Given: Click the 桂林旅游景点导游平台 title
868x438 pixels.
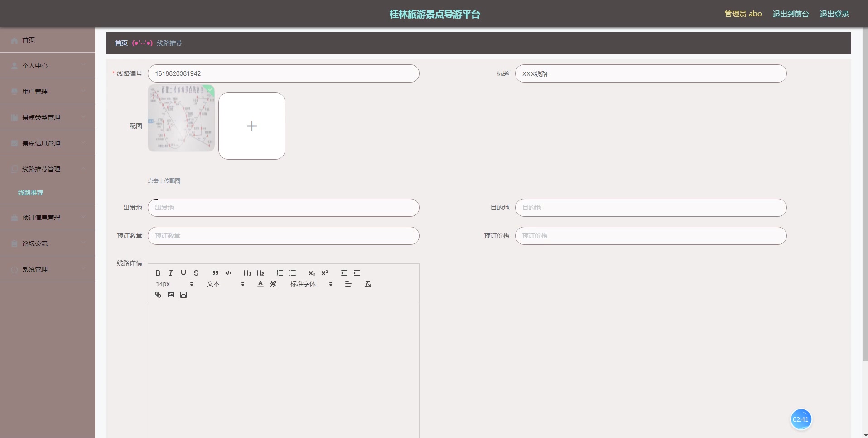Looking at the screenshot, I should pos(434,14).
